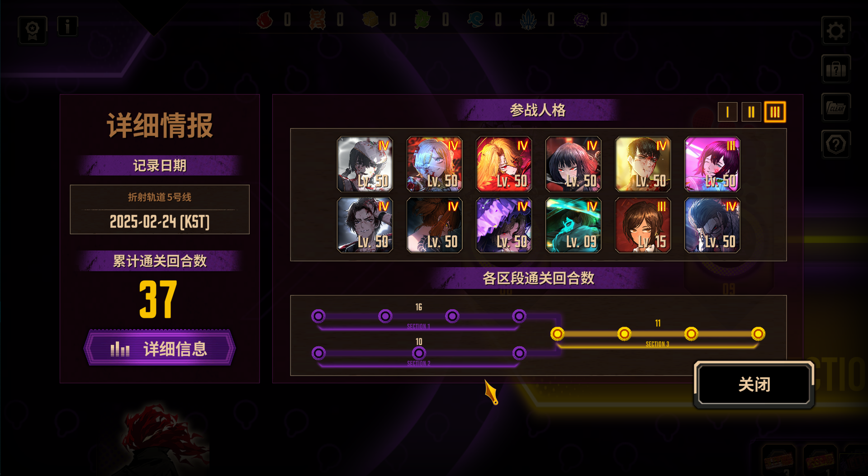The width and height of the screenshot is (868, 476).
Task: Click the first Section 1 node
Action: [318, 316]
